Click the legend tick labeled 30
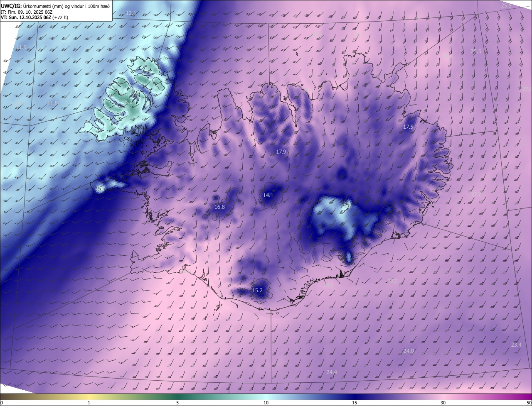 pos(443,403)
